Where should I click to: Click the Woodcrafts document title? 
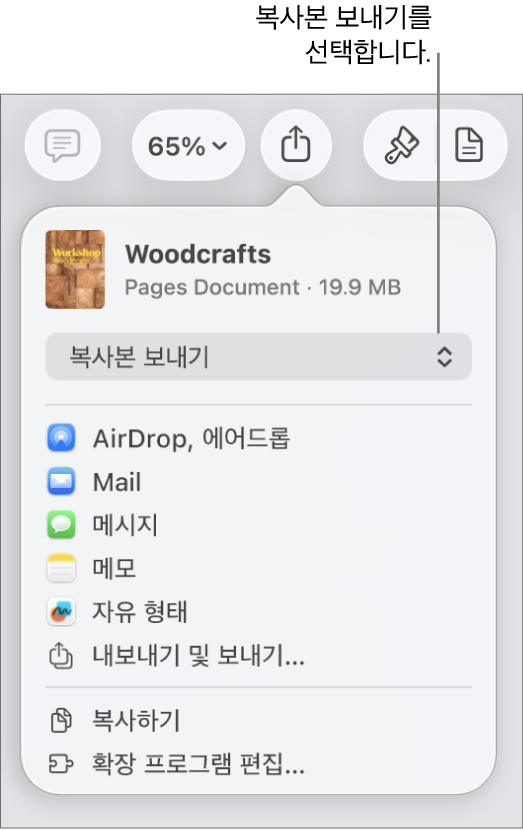click(198, 255)
